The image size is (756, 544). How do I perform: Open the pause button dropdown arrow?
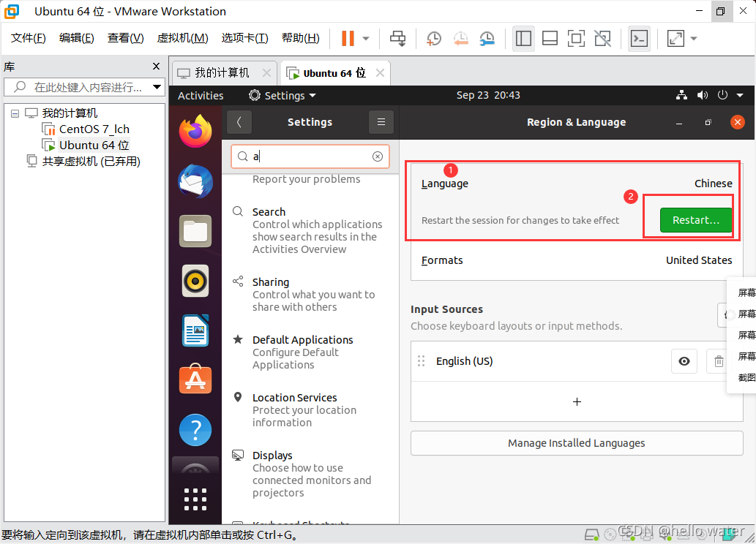[366, 39]
